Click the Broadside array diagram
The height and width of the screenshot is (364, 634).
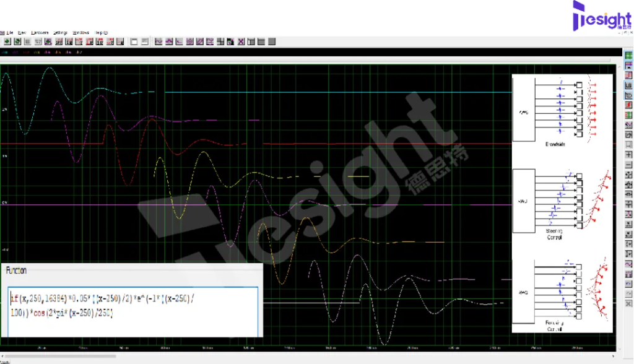coord(562,110)
